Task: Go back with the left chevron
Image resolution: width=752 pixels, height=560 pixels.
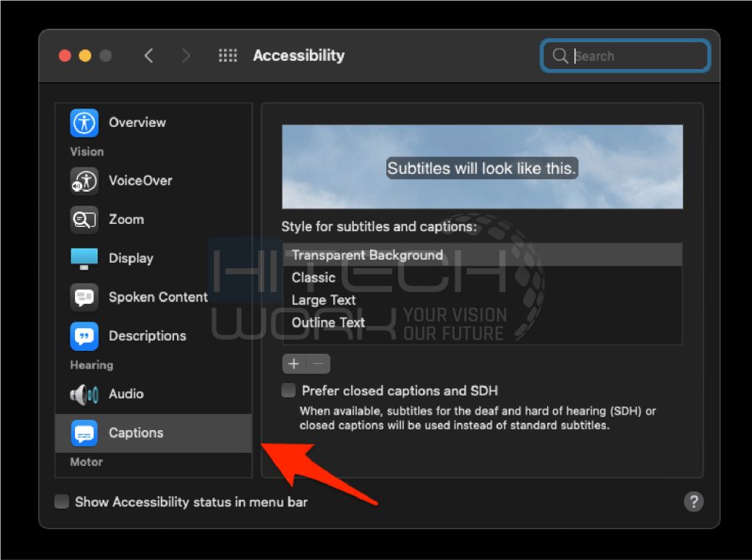Action: 148,56
